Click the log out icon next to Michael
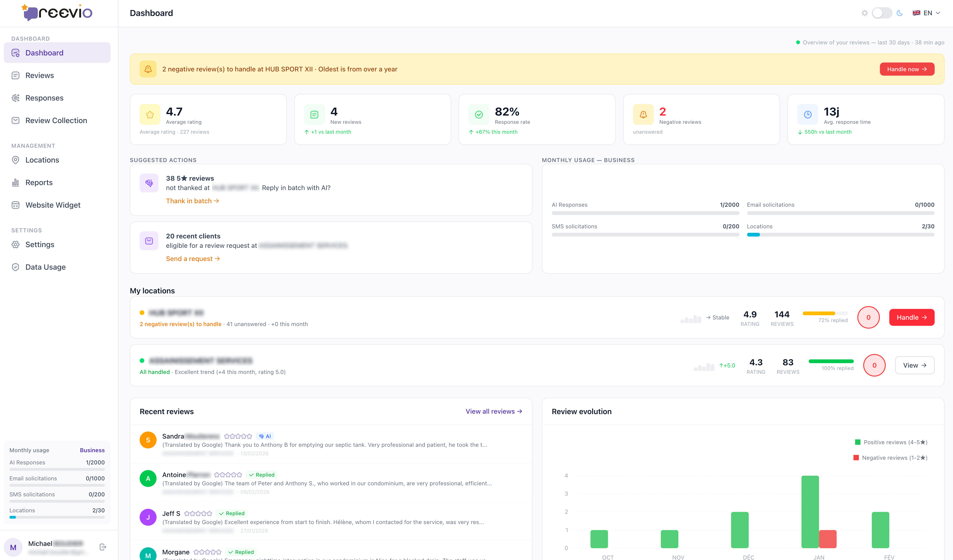This screenshot has width=953, height=560. tap(102, 546)
